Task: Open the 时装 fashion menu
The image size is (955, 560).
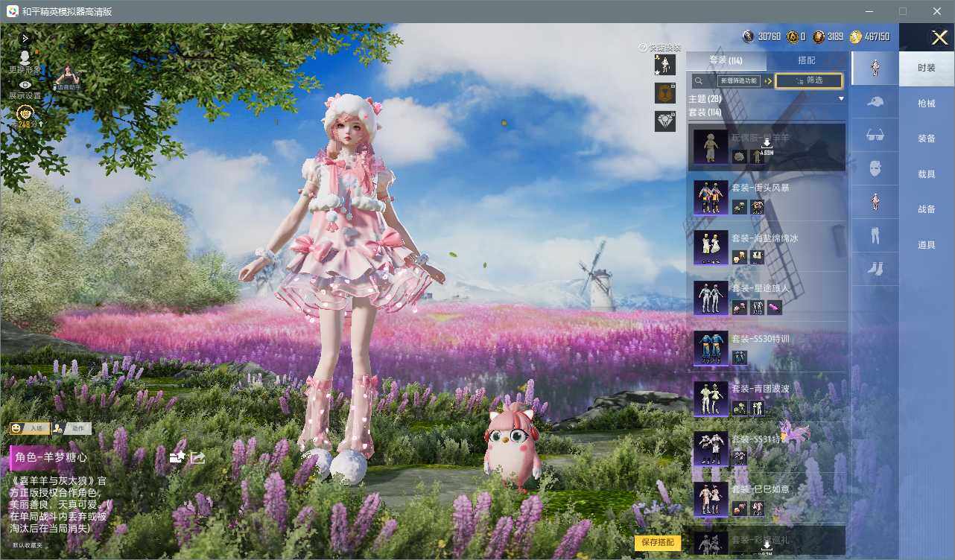Action: coord(927,68)
